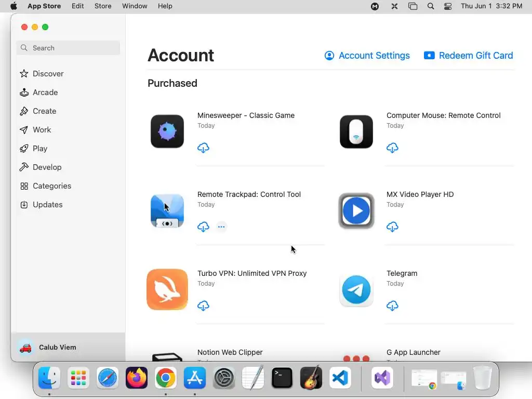
Task: Open Visual Studio from the Dock
Action: [x=382, y=378]
